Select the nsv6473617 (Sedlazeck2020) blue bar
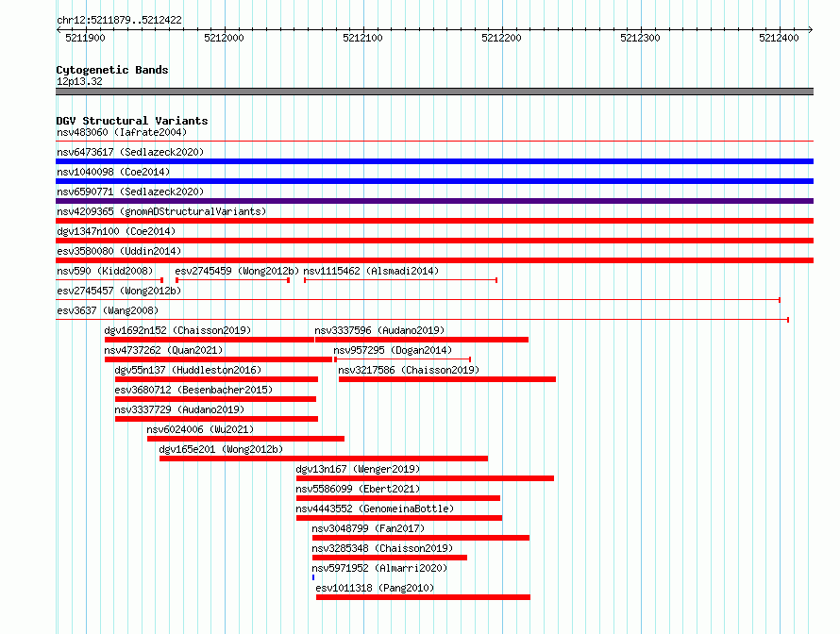The width and height of the screenshot is (840, 634). tap(434, 161)
